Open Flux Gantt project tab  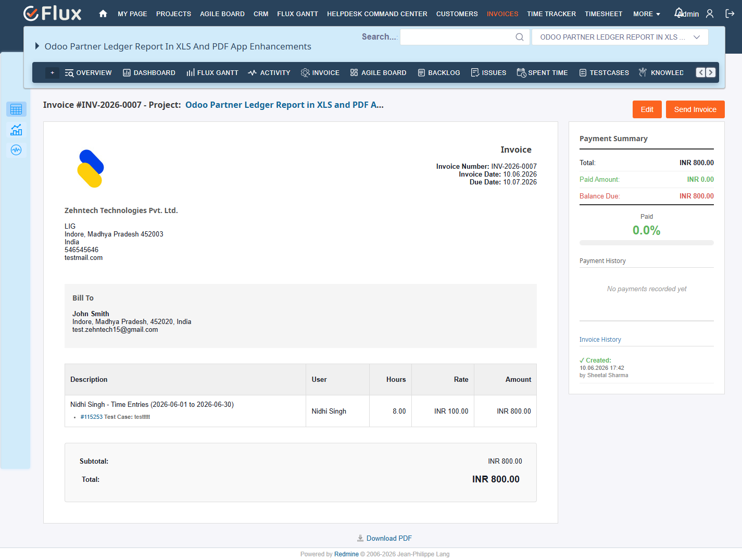(x=212, y=73)
